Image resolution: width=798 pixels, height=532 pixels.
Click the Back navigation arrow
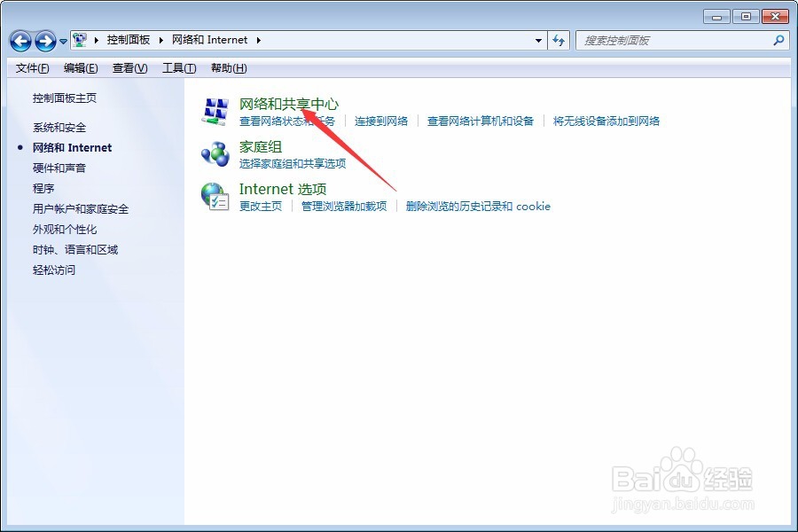click(20, 40)
